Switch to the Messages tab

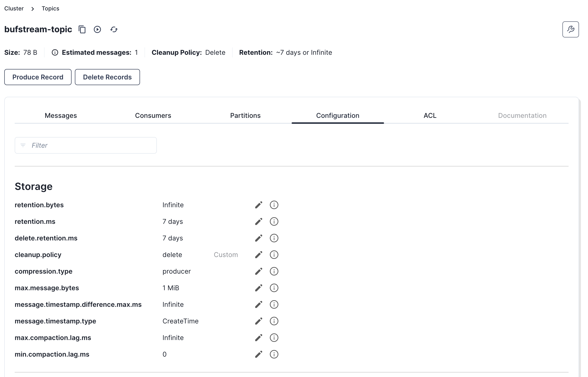point(61,115)
